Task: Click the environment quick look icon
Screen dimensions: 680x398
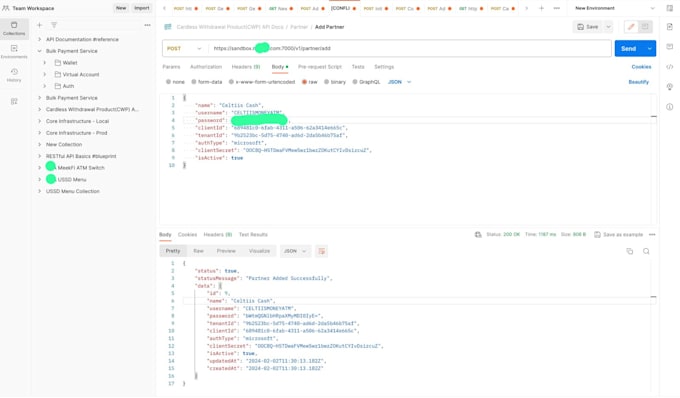Action: pyautogui.click(x=670, y=8)
